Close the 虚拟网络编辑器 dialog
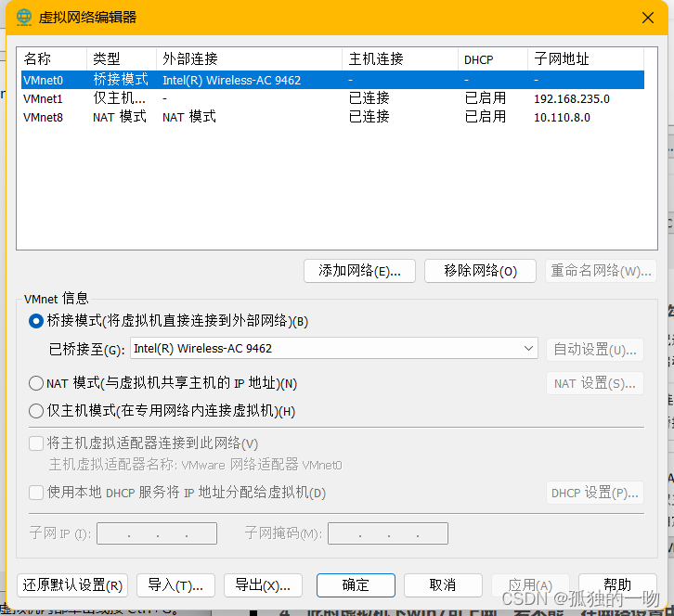 click(648, 18)
